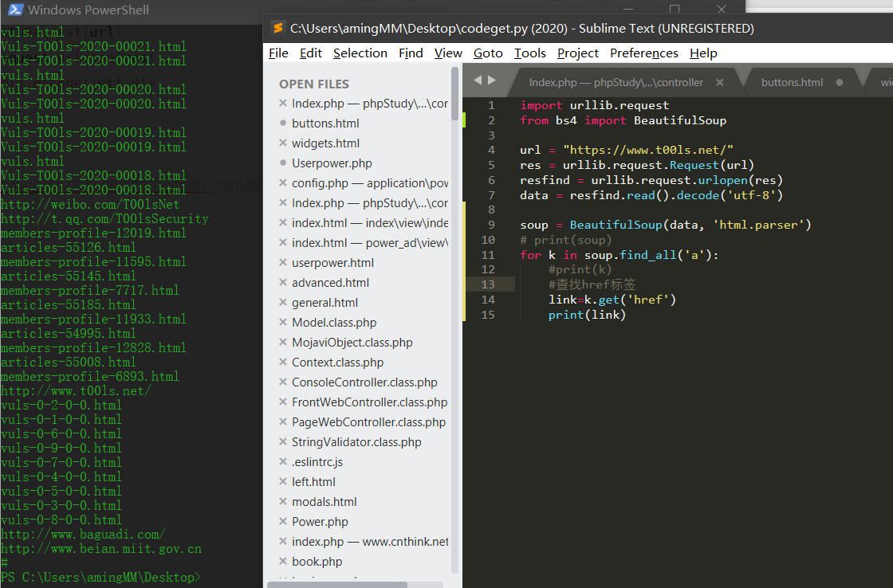This screenshot has width=893, height=588.
Task: Close .eslintrc.js in open files list
Action: pos(283,461)
